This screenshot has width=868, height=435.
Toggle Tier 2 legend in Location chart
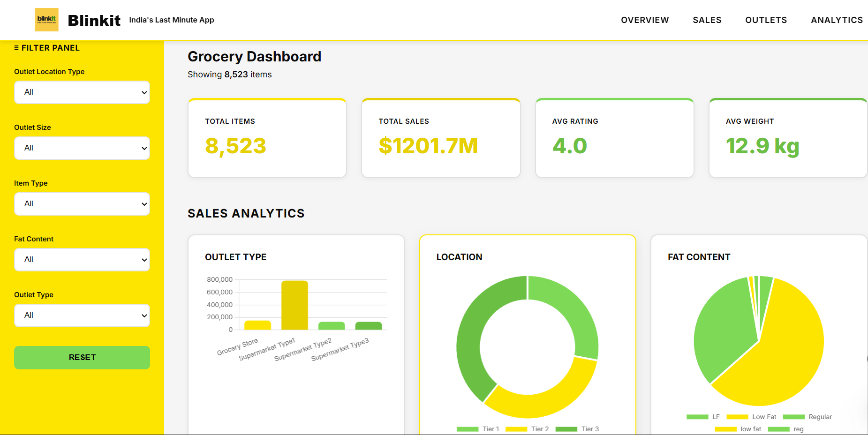(527, 429)
